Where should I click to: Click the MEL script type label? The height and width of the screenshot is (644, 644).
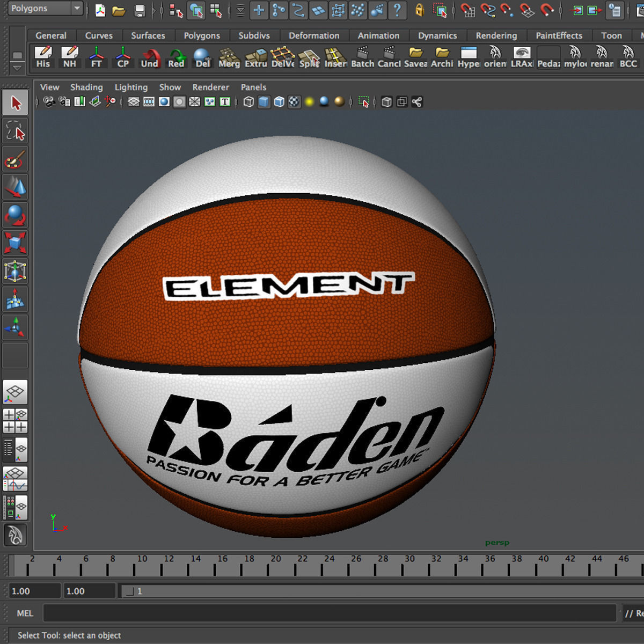coord(25,613)
